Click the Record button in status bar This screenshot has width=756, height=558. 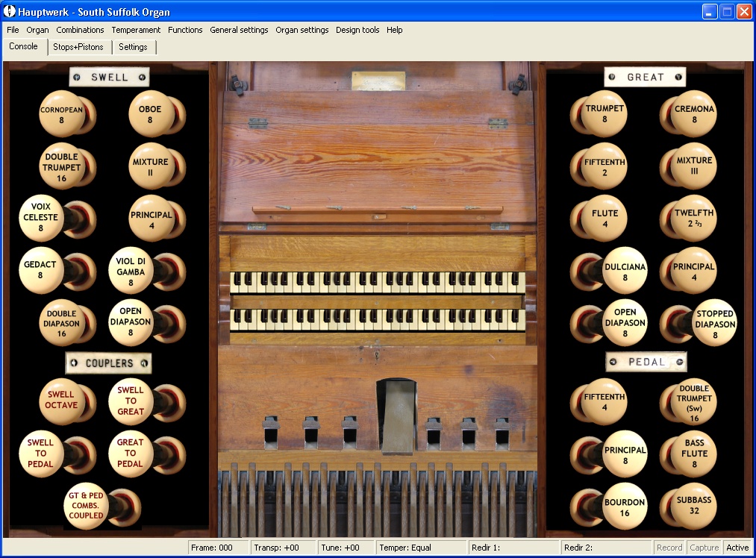pyautogui.click(x=669, y=548)
